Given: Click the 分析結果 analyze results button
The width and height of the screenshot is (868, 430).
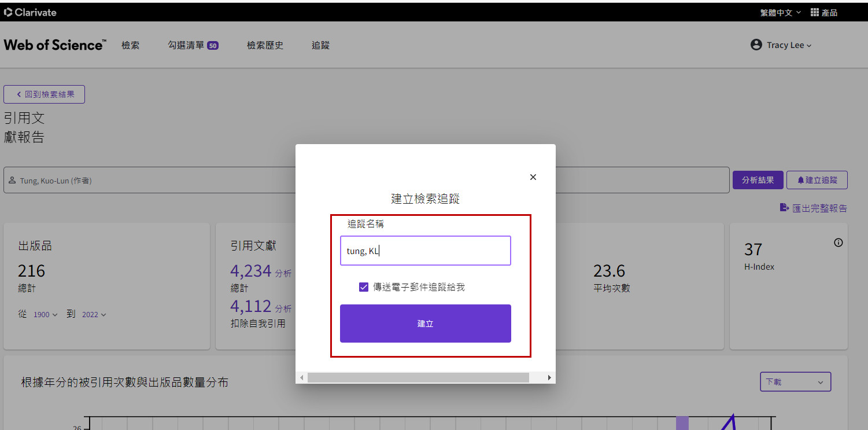Looking at the screenshot, I should tap(758, 180).
